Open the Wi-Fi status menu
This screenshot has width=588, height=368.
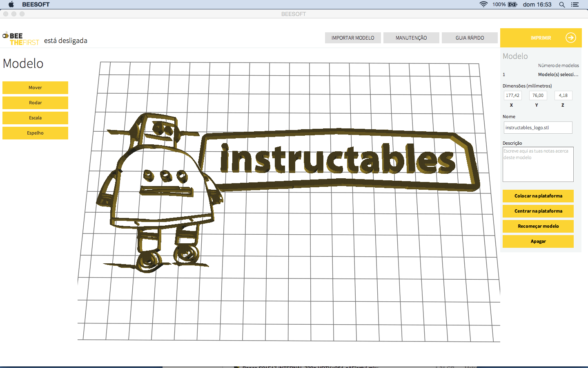(x=484, y=4)
